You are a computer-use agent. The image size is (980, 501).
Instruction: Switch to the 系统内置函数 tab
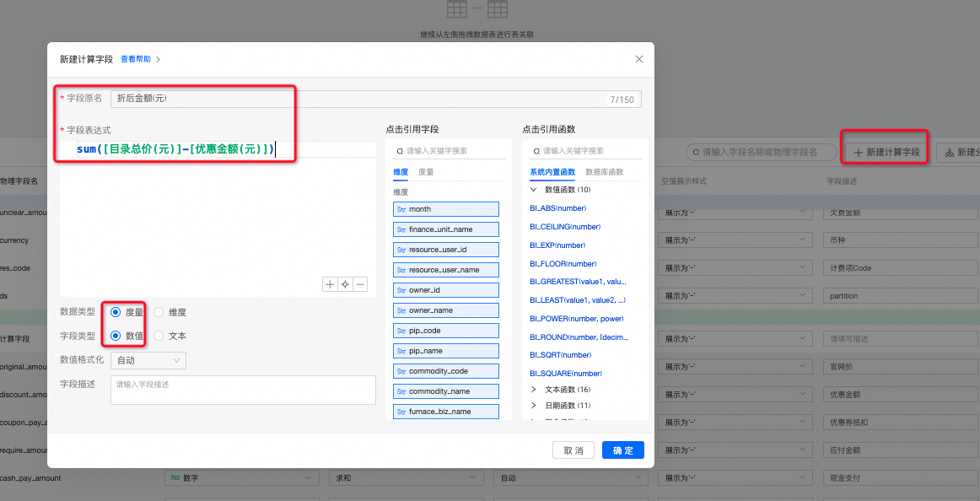pyautogui.click(x=552, y=172)
